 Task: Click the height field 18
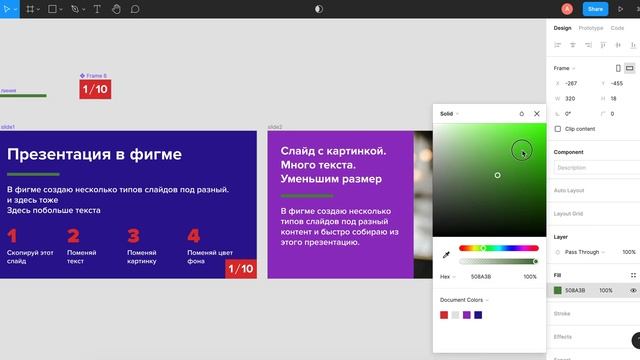[x=613, y=99]
